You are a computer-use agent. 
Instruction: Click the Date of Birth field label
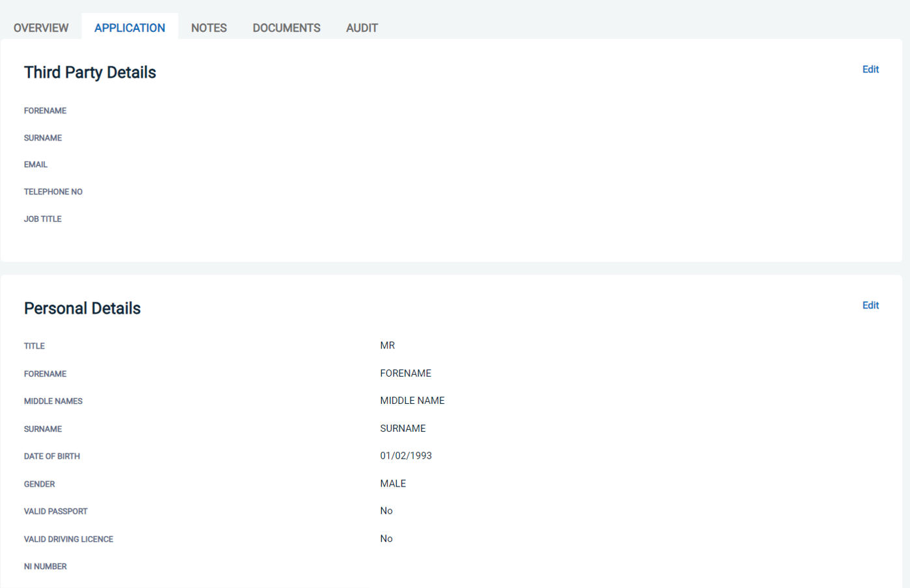click(x=52, y=457)
